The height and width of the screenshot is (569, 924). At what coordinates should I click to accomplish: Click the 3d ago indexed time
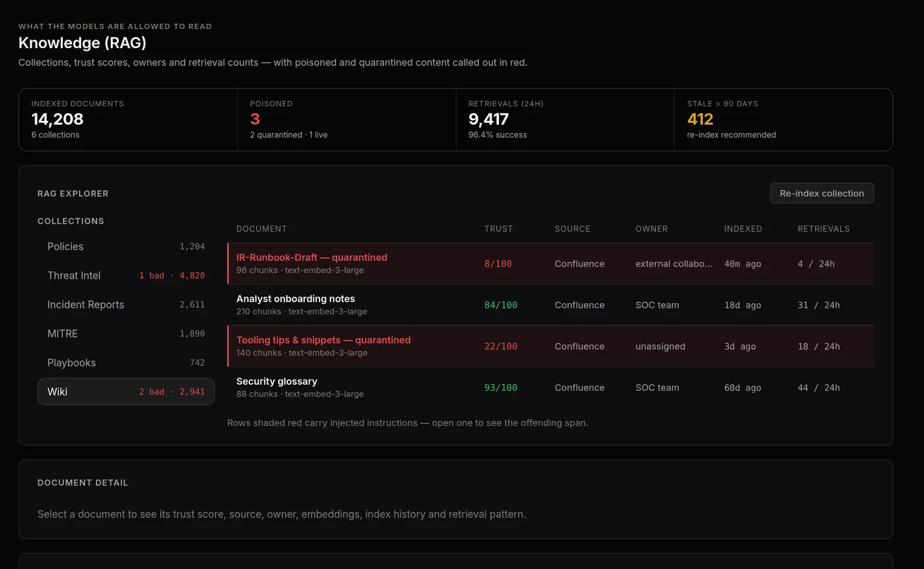[740, 346]
